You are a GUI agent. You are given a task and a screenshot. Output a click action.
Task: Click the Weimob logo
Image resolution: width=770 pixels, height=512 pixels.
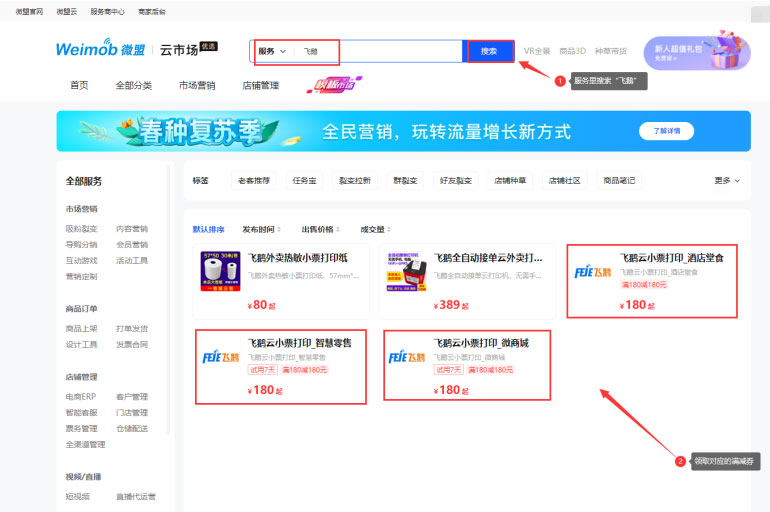click(x=102, y=50)
